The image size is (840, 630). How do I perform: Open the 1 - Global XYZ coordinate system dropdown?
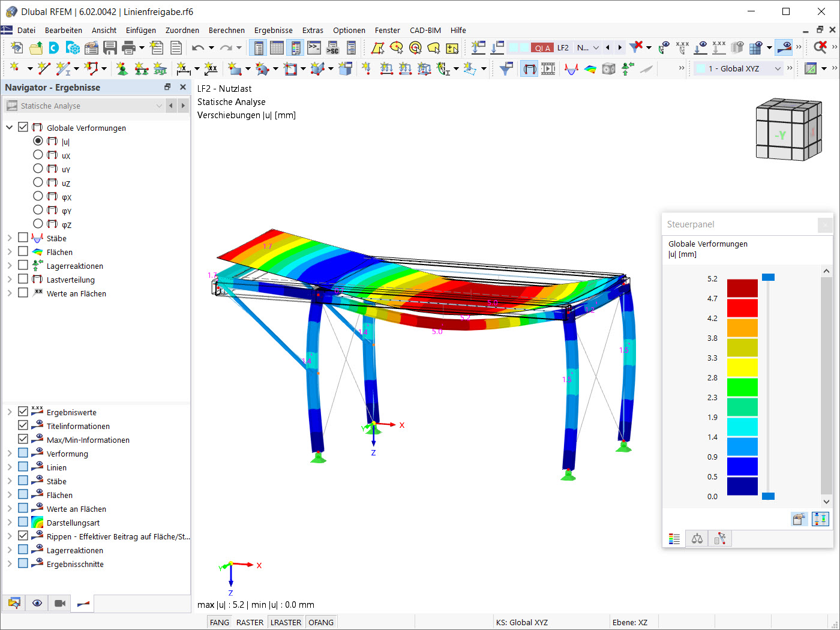(739, 68)
